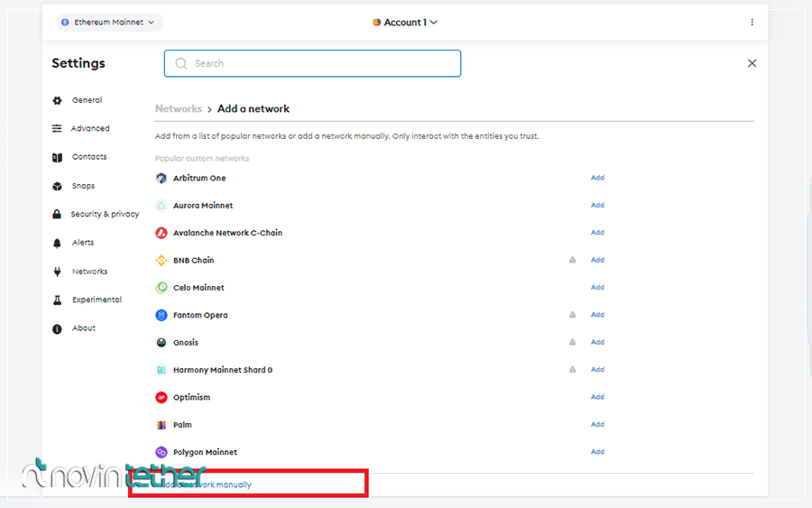The height and width of the screenshot is (508, 812).
Task: Select 'Polygon Mainnet' network name
Action: 205,452
